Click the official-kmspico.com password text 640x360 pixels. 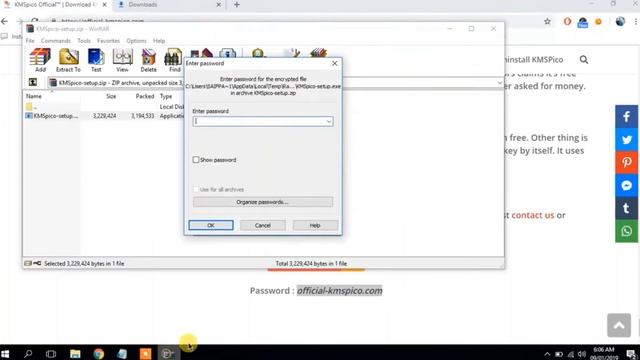(340, 291)
